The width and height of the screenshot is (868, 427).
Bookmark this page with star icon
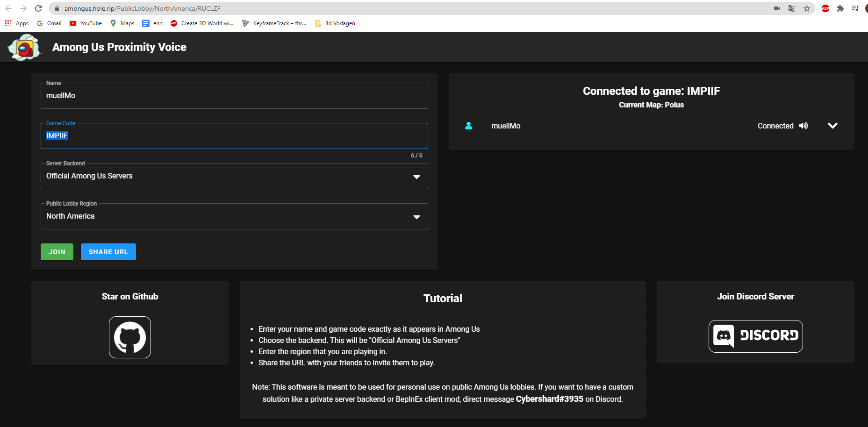tap(807, 8)
